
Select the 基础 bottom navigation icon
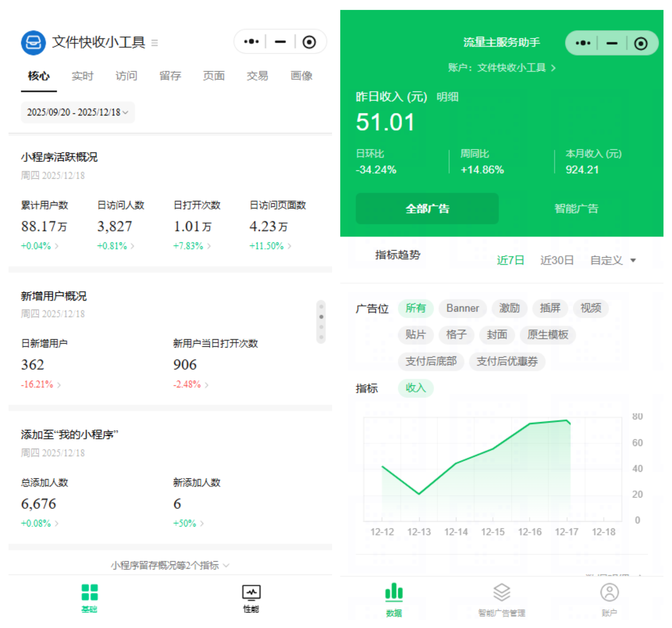(x=89, y=593)
